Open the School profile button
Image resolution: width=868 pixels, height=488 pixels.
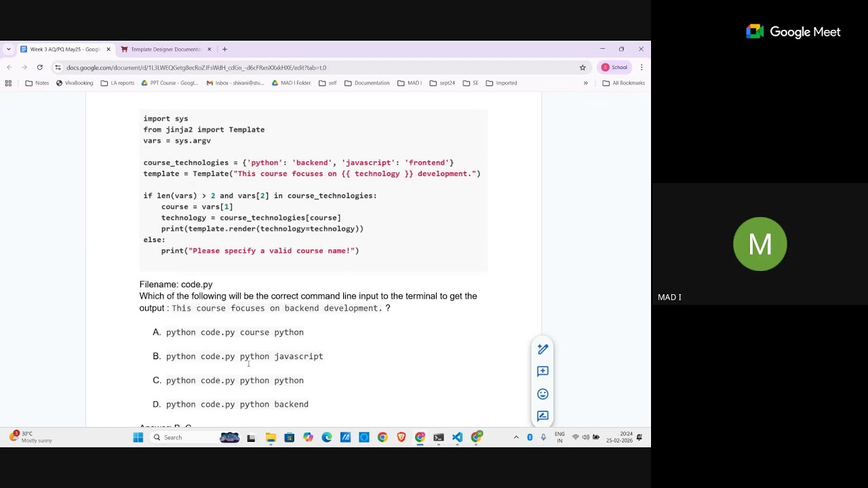pos(614,68)
